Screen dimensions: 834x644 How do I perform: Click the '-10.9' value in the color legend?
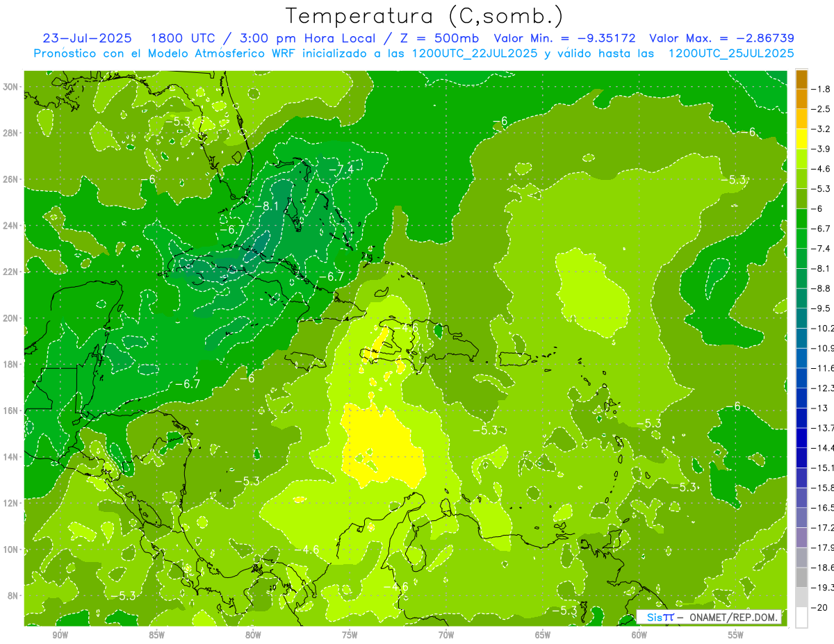[823, 348]
